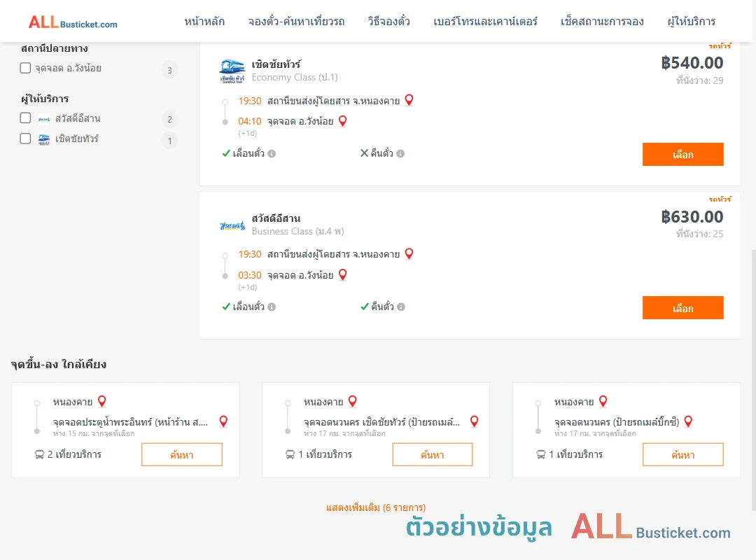Image resolution: width=756 pixels, height=560 pixels.
Task: Show เลื่อนตั๋ว info icon on สวัสดีอีสาน trip
Action: pyautogui.click(x=272, y=307)
